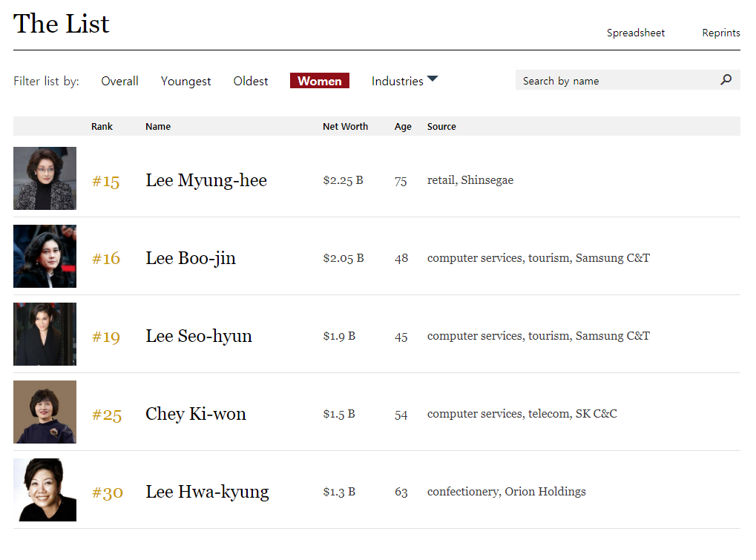756x560 pixels.
Task: Open Lee Hwa-kyung's photo thumbnail
Action: (x=45, y=490)
